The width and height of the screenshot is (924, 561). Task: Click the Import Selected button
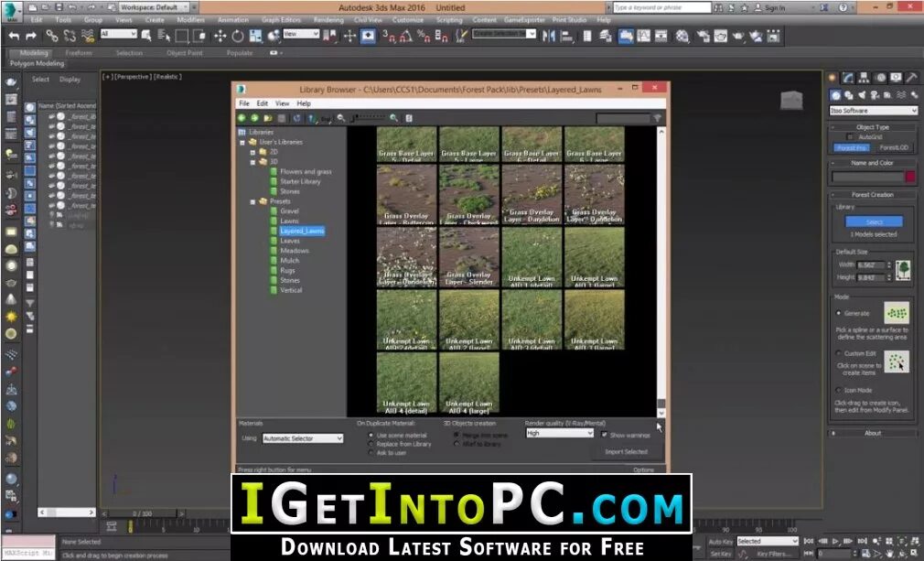(627, 452)
